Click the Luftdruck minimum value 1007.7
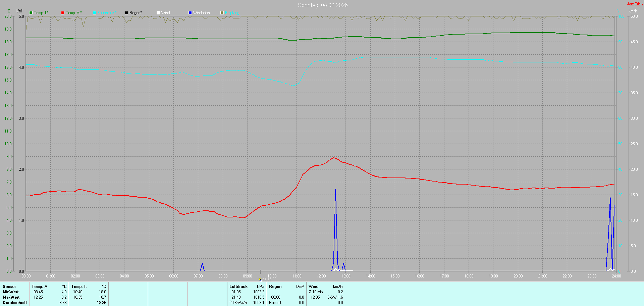The image size is (644, 306). (259, 292)
